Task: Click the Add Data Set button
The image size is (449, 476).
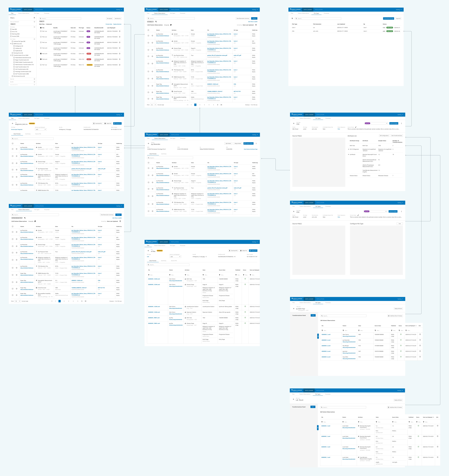Action: coord(118,18)
